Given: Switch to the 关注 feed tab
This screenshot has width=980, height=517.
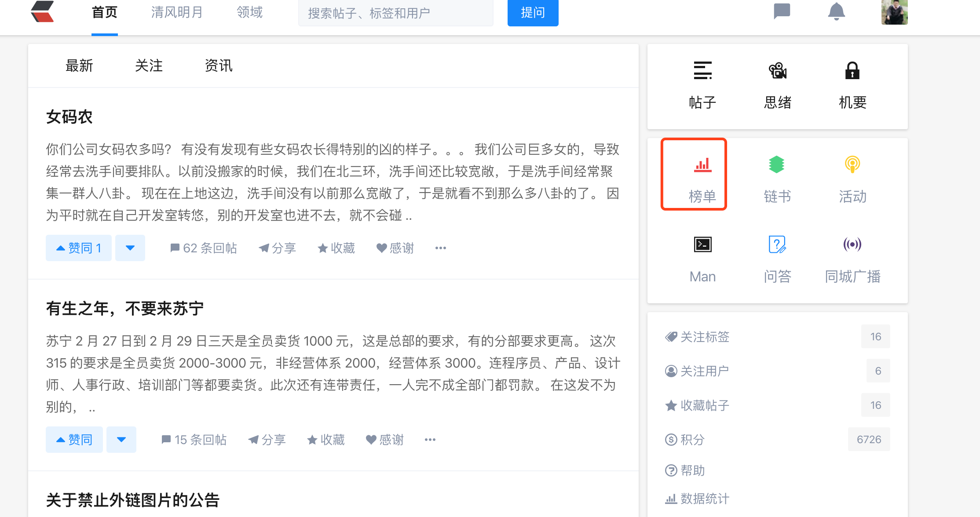Looking at the screenshot, I should (149, 66).
